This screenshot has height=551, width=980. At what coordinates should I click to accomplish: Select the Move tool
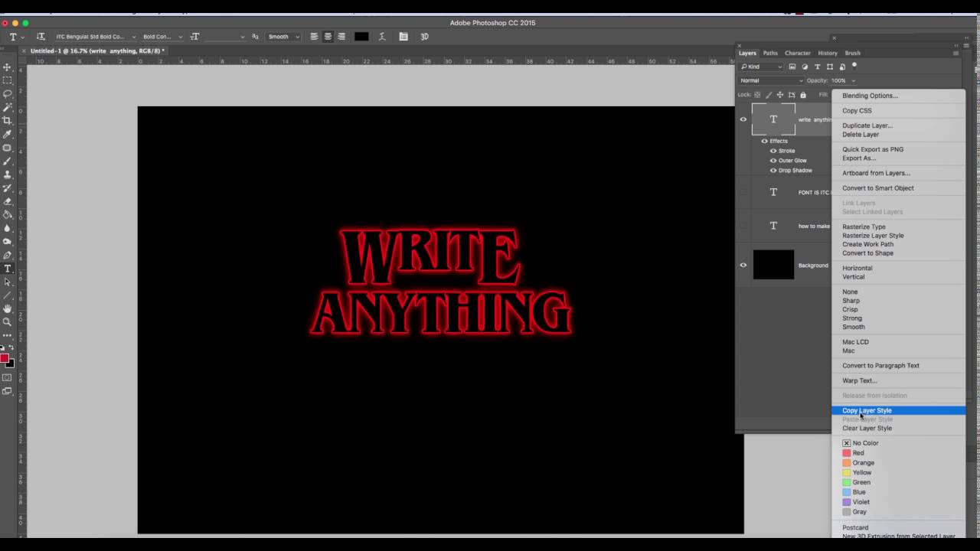coord(8,67)
